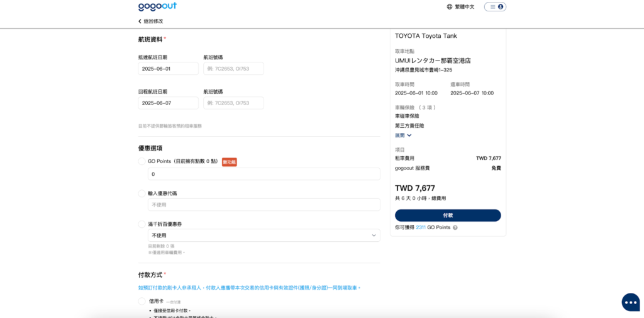Image resolution: width=644 pixels, height=318 pixels.
Task: Click the address 沖縄県豊見城市豊崎1-325
Action: [423, 70]
